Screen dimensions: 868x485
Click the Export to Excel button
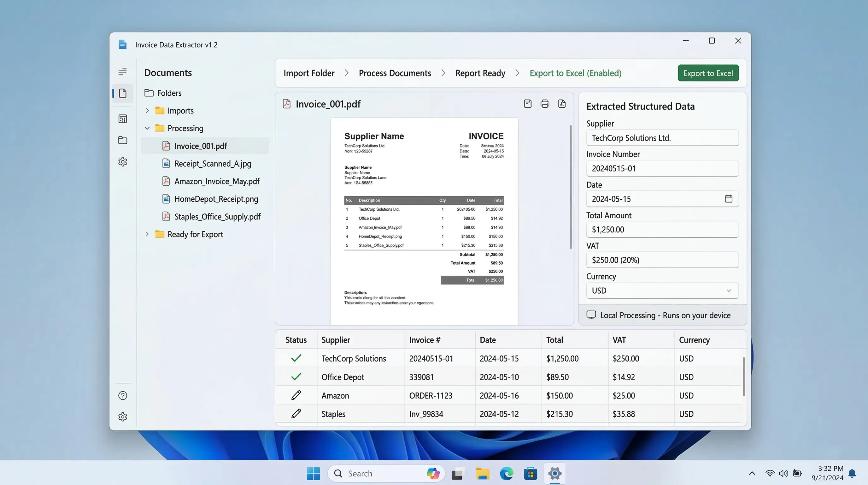tap(708, 73)
